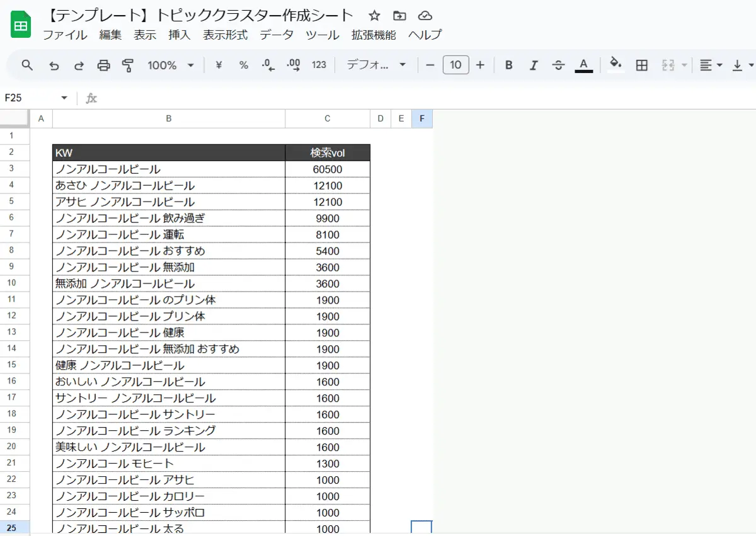Select the paint format roller icon
Image resolution: width=756 pixels, height=536 pixels.
[x=128, y=66]
